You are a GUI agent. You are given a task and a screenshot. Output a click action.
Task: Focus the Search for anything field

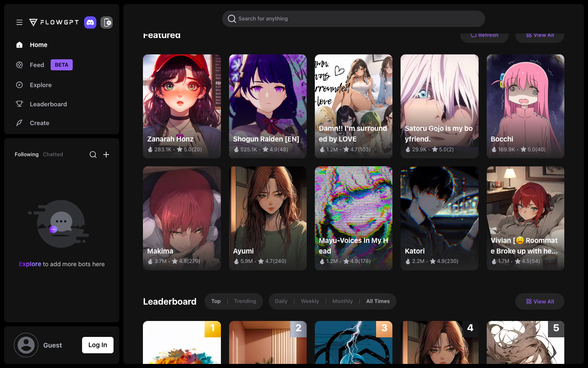[354, 19]
